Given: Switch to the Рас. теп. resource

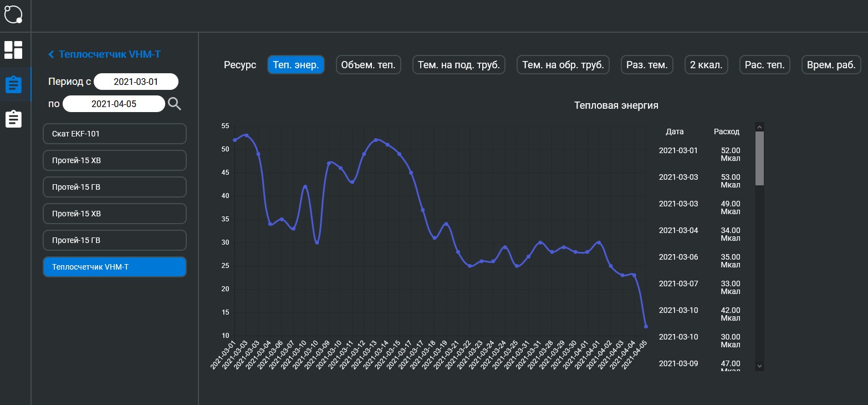Looking at the screenshot, I should pyautogui.click(x=765, y=65).
